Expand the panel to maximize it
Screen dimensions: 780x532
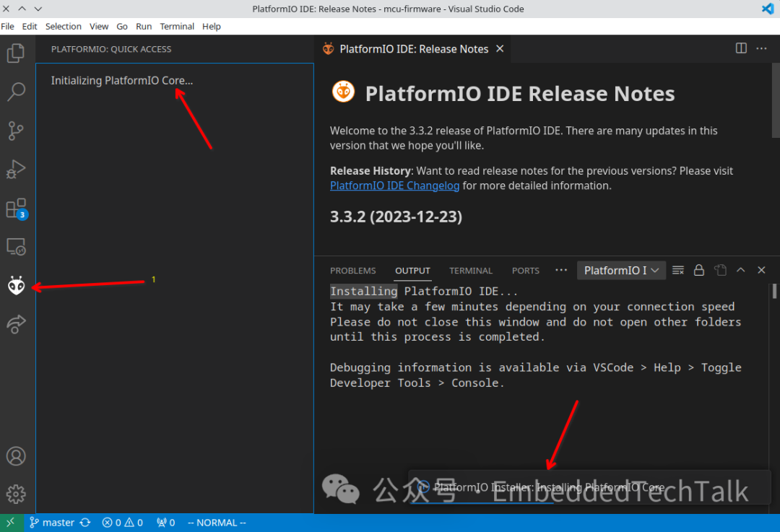tap(740, 269)
